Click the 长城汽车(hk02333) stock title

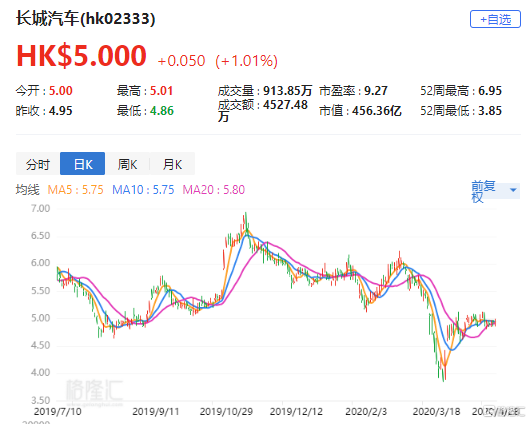(86, 18)
